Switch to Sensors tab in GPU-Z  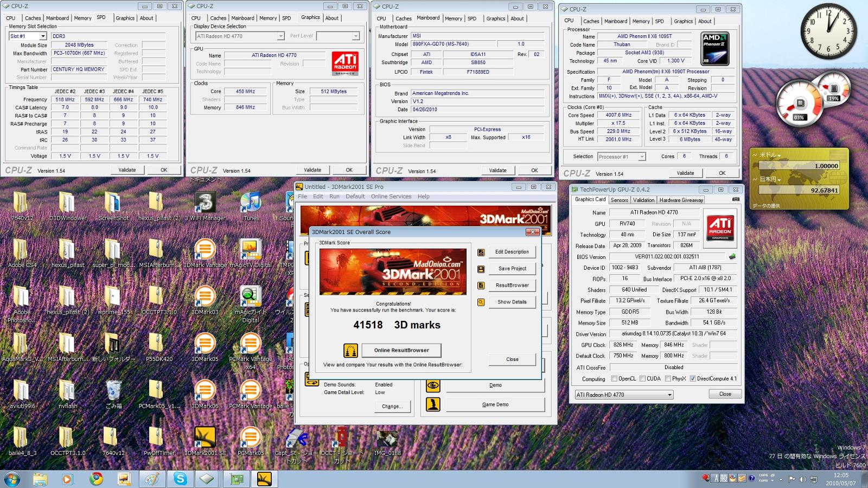(619, 200)
